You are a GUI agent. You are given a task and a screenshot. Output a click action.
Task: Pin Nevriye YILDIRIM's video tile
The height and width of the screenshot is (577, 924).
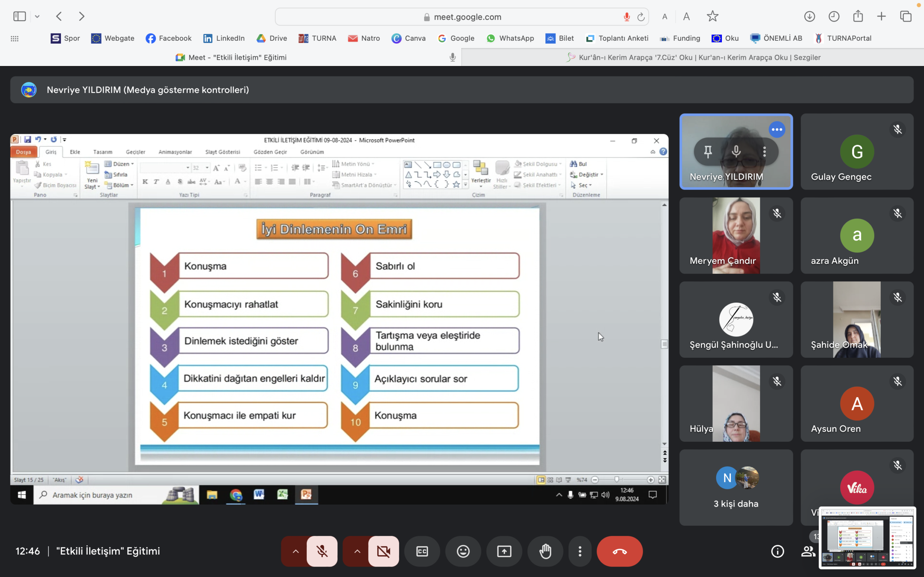[708, 152]
